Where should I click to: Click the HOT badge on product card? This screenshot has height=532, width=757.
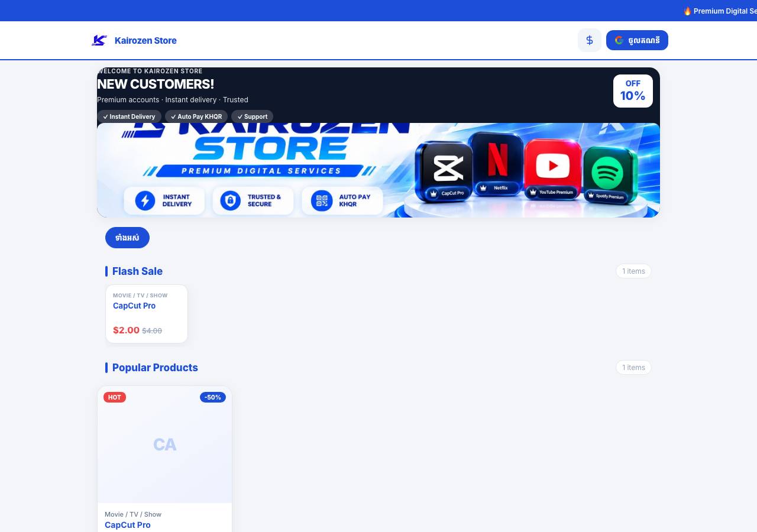[x=115, y=397]
